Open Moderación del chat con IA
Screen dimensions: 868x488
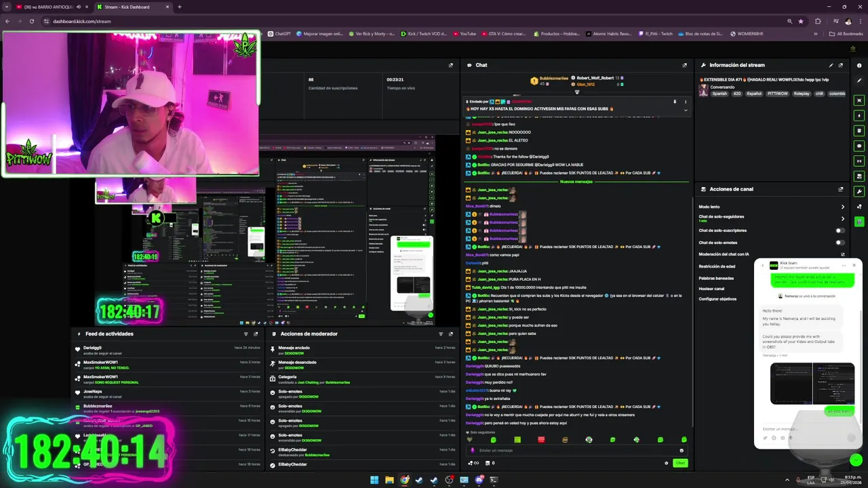pyautogui.click(x=772, y=254)
